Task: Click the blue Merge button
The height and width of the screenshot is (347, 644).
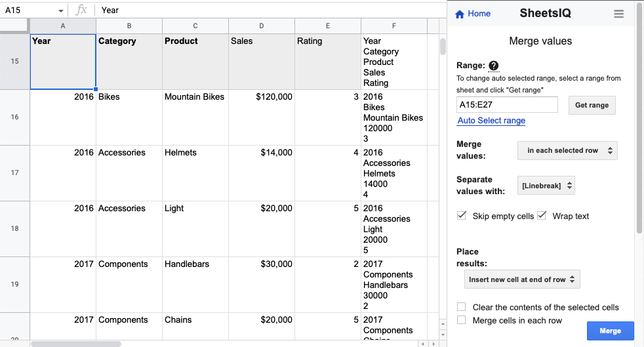Action: click(x=611, y=331)
